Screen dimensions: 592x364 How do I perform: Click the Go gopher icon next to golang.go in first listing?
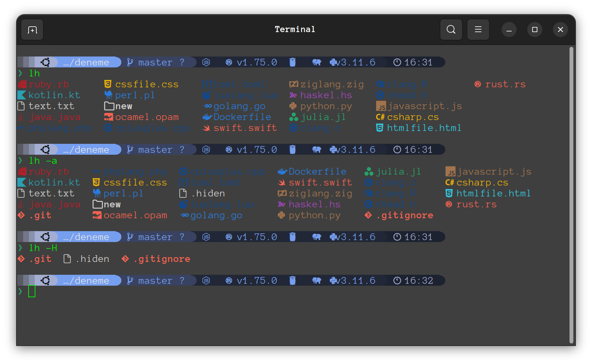[207, 106]
